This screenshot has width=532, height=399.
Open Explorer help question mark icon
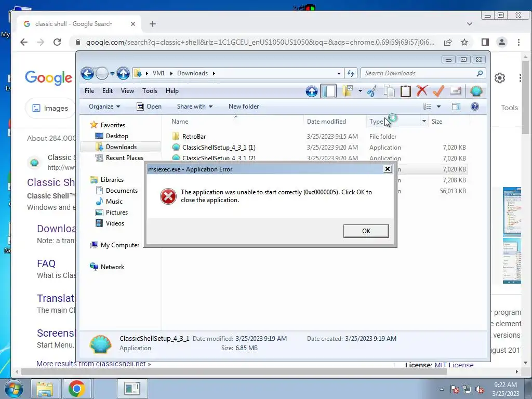[x=475, y=107]
